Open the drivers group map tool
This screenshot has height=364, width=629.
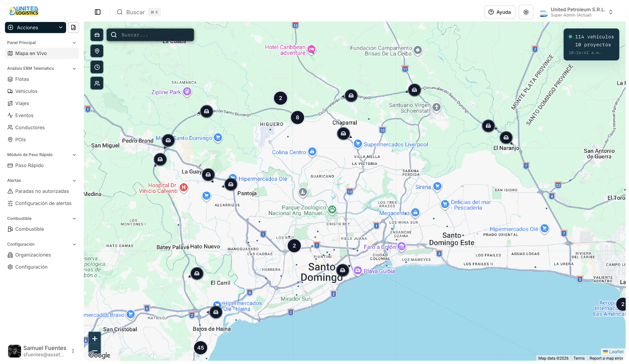97,83
